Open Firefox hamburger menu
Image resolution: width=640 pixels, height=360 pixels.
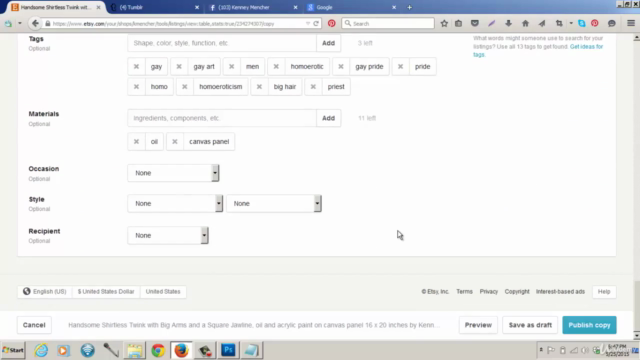[x=631, y=24]
